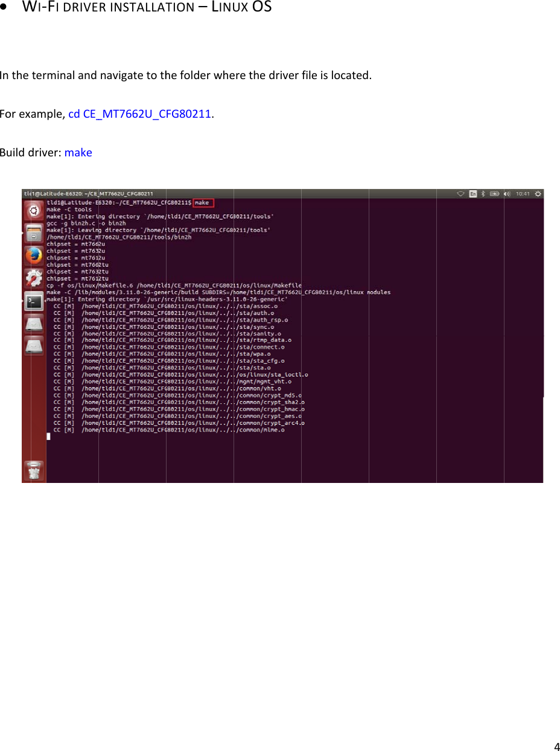Launch Firefox from the launcher
Viewport: 560px width, 751px height.
pyautogui.click(x=34, y=255)
